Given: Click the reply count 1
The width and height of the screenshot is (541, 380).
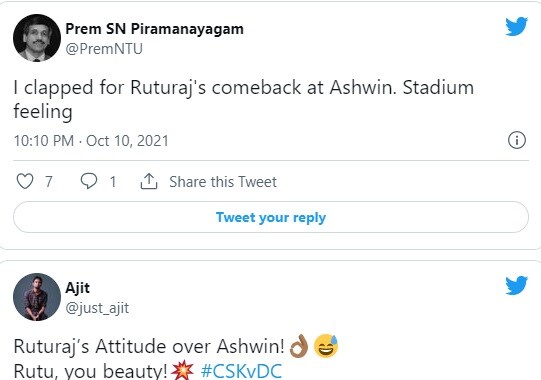Looking at the screenshot, I should (112, 182).
